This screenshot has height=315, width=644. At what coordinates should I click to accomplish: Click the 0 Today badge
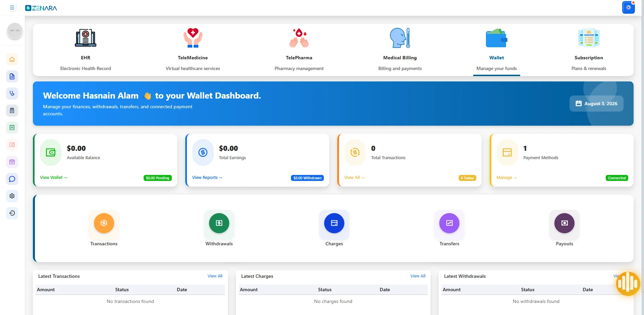tap(467, 178)
